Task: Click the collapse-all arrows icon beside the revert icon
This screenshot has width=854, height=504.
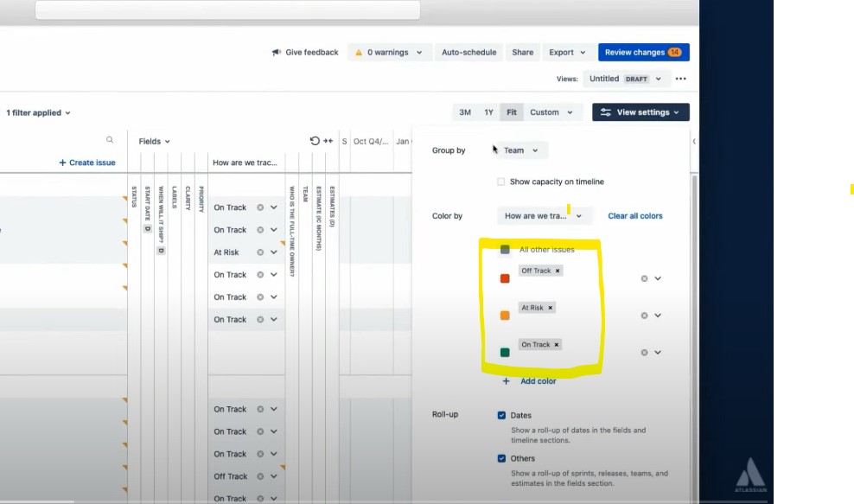Action: pyautogui.click(x=326, y=141)
